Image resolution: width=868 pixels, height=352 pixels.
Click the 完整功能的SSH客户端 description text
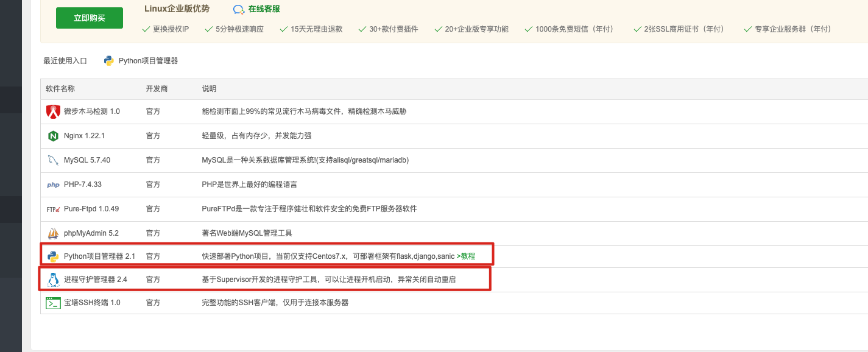tap(275, 303)
